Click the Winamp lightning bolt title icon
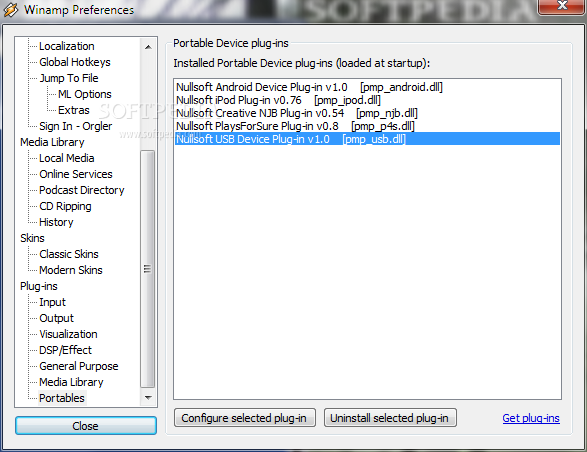587x452 pixels. (10, 10)
